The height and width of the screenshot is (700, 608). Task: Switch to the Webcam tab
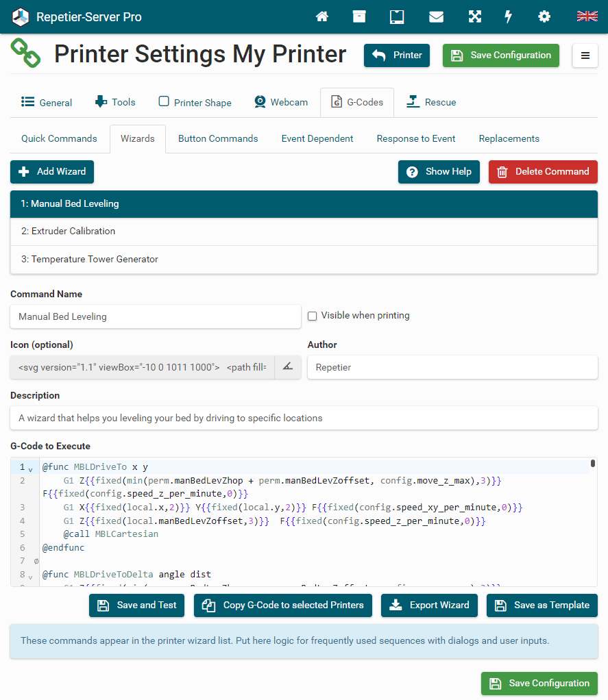[281, 102]
